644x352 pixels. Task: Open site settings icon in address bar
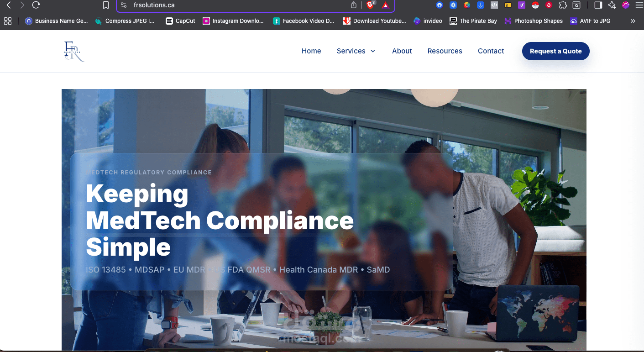[x=124, y=5]
